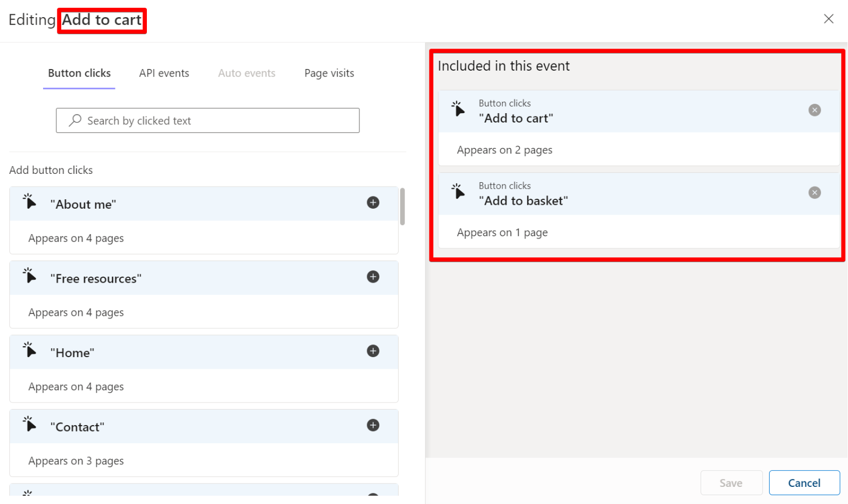Open the Auto events tab
The width and height of the screenshot is (848, 504).
[x=247, y=73]
